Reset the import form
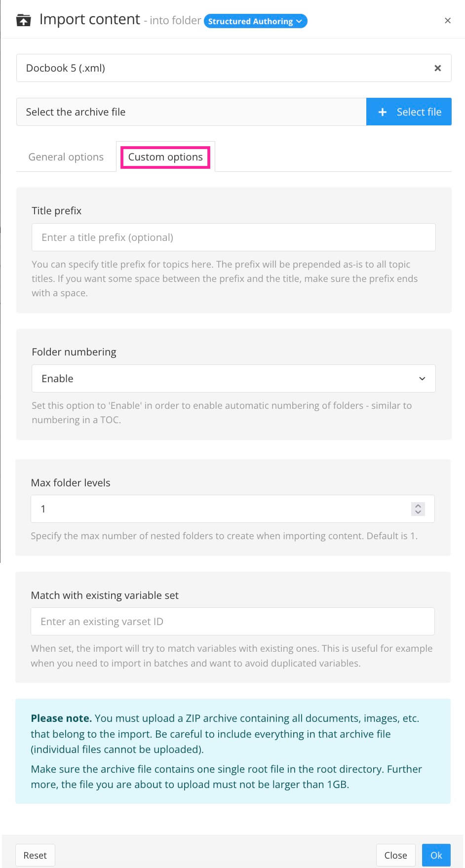 (x=35, y=855)
